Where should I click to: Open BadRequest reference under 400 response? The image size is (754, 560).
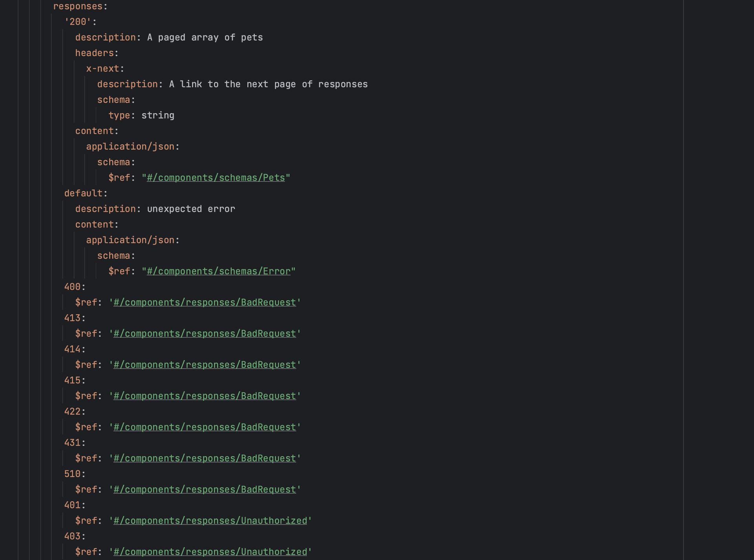pyautogui.click(x=205, y=302)
